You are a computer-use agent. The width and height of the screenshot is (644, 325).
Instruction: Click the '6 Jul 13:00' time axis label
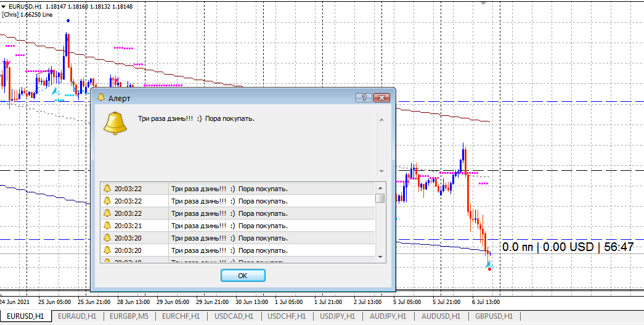[x=486, y=302]
